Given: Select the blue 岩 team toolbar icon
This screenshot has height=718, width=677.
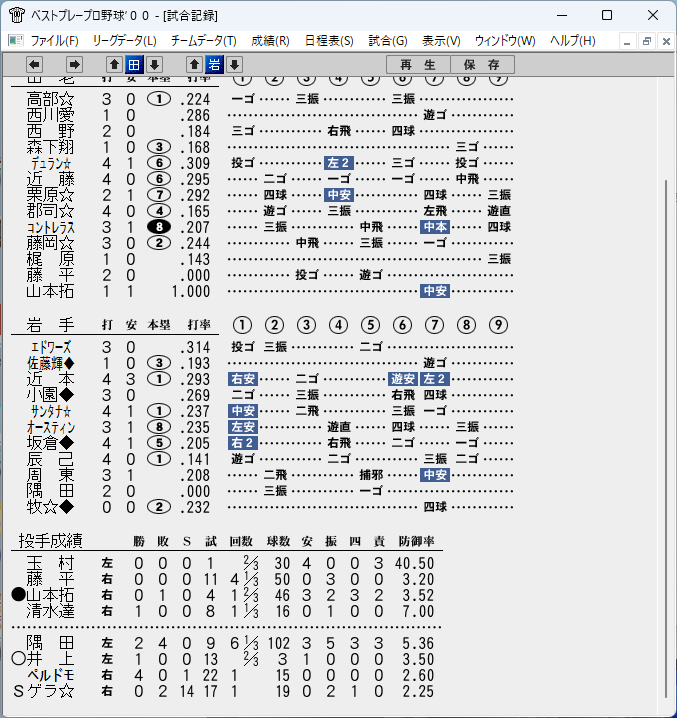Looking at the screenshot, I should tap(214, 65).
